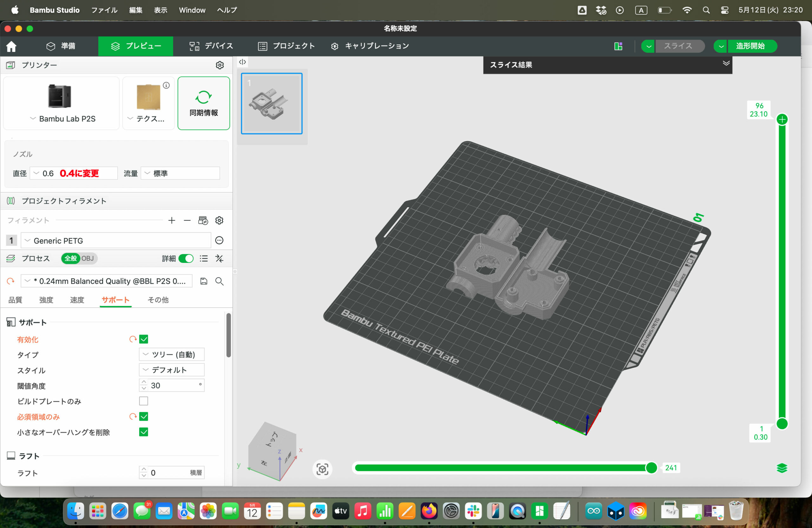Screen dimensions: 812x528
Task: Click the 同期情報 sync button
Action: tap(204, 103)
